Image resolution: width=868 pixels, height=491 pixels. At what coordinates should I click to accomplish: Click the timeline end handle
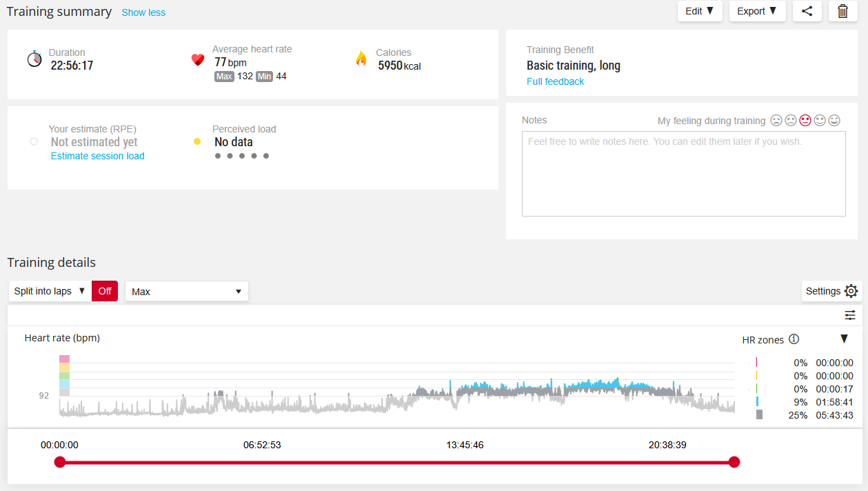[734, 462]
